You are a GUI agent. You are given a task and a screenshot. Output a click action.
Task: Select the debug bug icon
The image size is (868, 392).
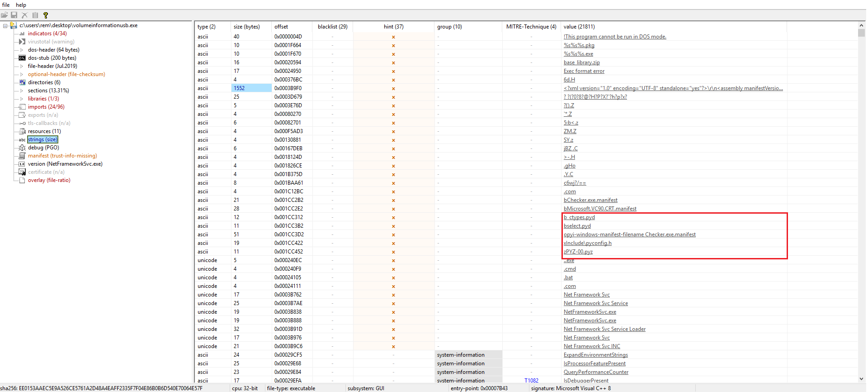click(22, 148)
